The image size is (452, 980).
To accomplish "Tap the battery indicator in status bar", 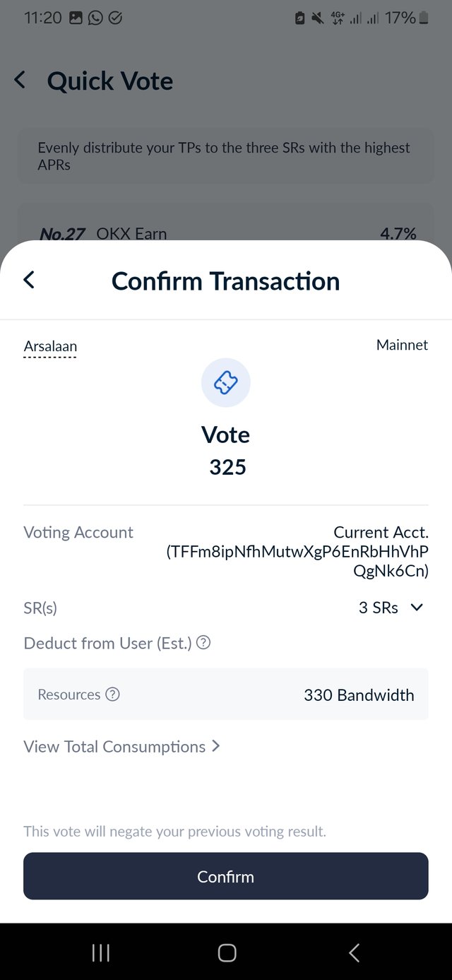I will tap(424, 18).
